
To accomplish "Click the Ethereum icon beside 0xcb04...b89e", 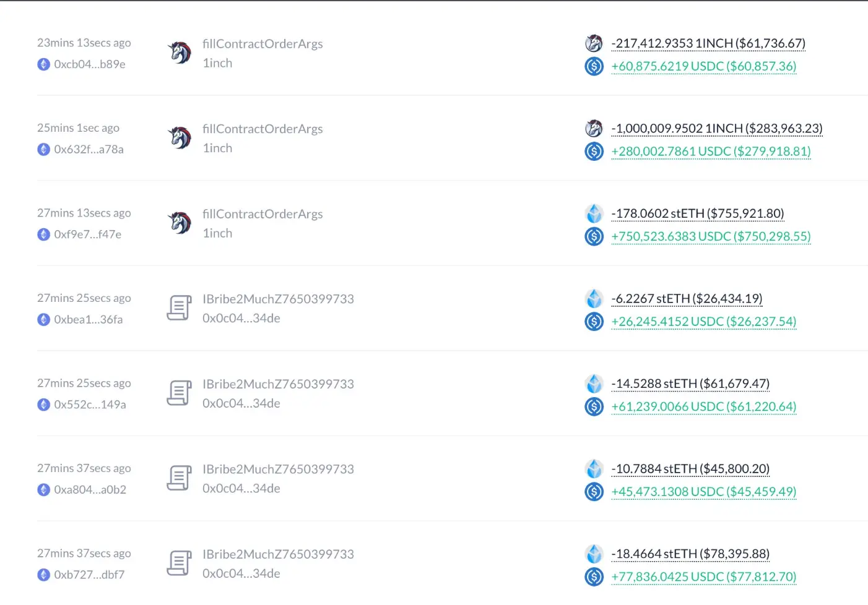I will (x=43, y=64).
